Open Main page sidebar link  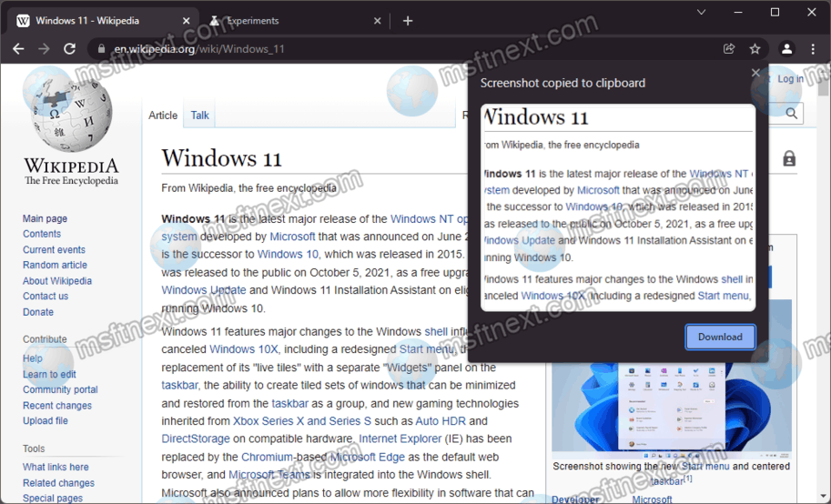pyautogui.click(x=45, y=218)
